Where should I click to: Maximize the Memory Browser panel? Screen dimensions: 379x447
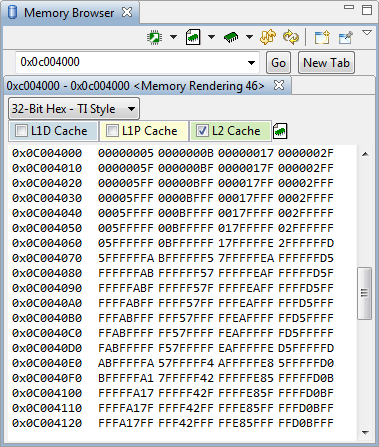point(367,9)
